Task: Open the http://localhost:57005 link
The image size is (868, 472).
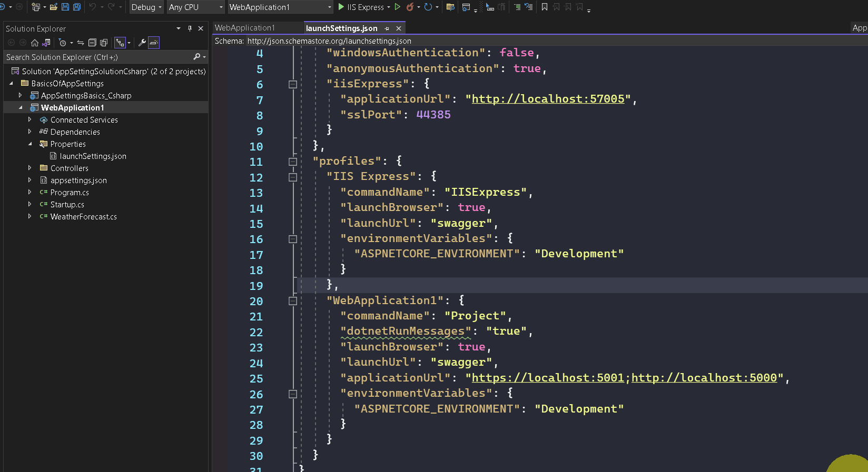Action: click(x=548, y=99)
